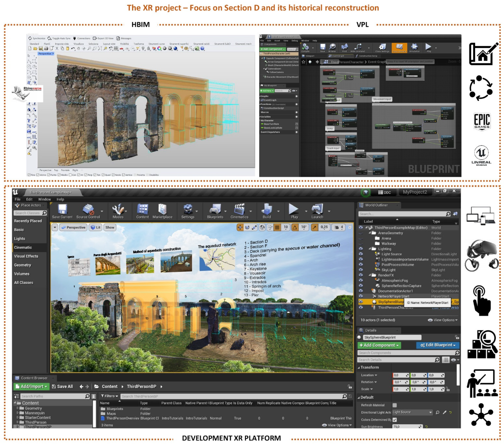Viewport: 504px width, 444px height.
Task: Enable the Refresh Material checkbox
Action: [395, 405]
